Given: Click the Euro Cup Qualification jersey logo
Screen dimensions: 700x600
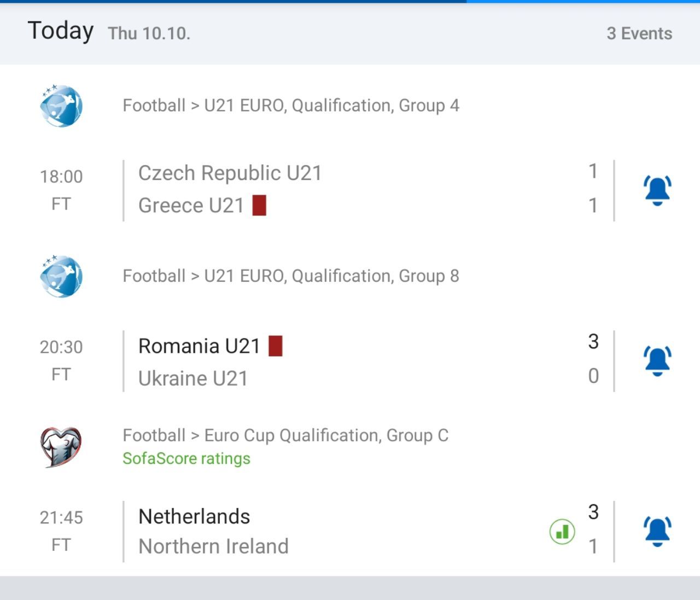Looking at the screenshot, I should click(61, 446).
